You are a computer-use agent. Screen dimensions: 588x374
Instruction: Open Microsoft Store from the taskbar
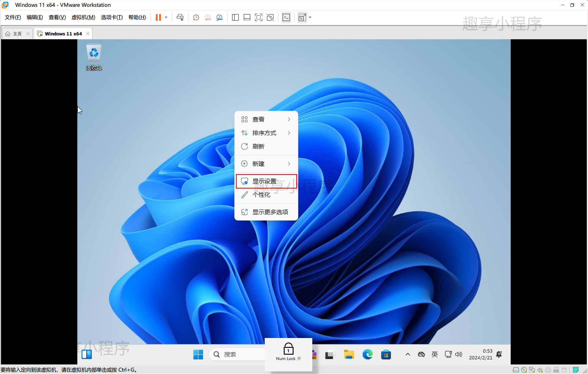click(x=386, y=354)
